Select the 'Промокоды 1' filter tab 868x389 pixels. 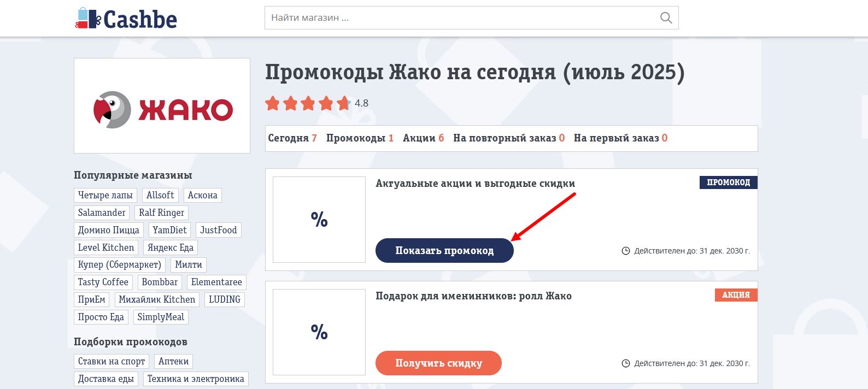(360, 138)
